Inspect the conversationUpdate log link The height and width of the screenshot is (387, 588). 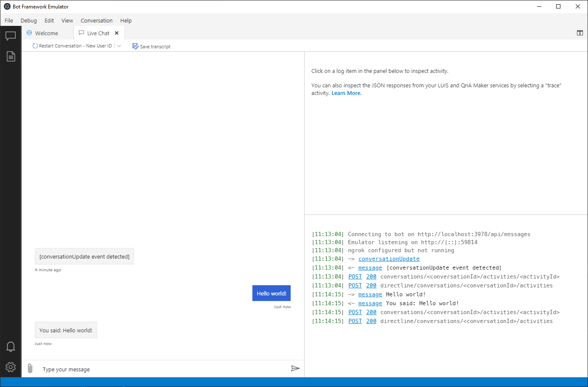(x=389, y=259)
